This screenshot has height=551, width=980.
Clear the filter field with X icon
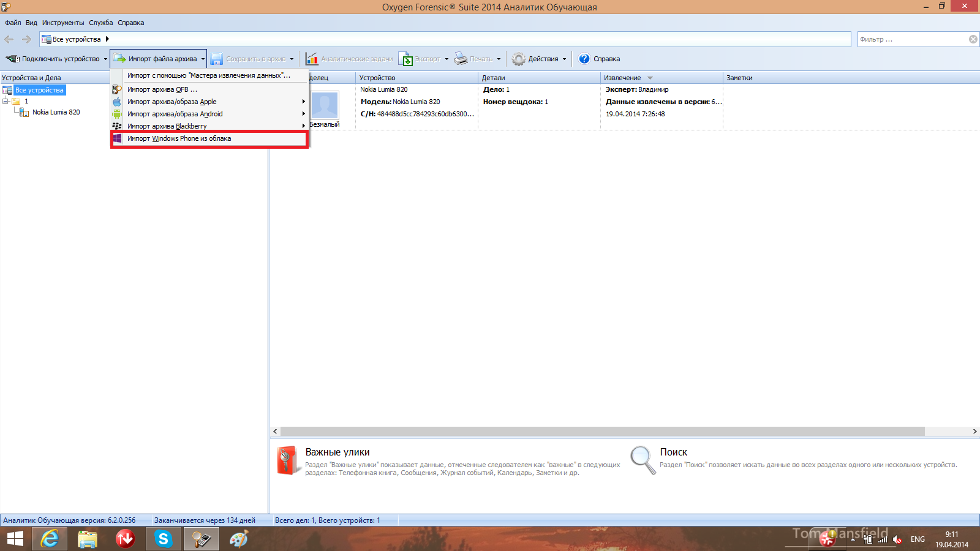tap(973, 39)
